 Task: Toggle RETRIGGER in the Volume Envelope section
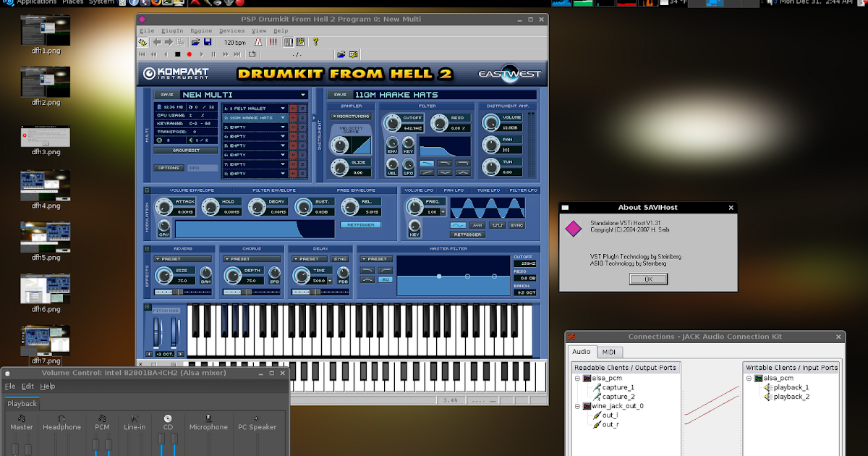362,224
